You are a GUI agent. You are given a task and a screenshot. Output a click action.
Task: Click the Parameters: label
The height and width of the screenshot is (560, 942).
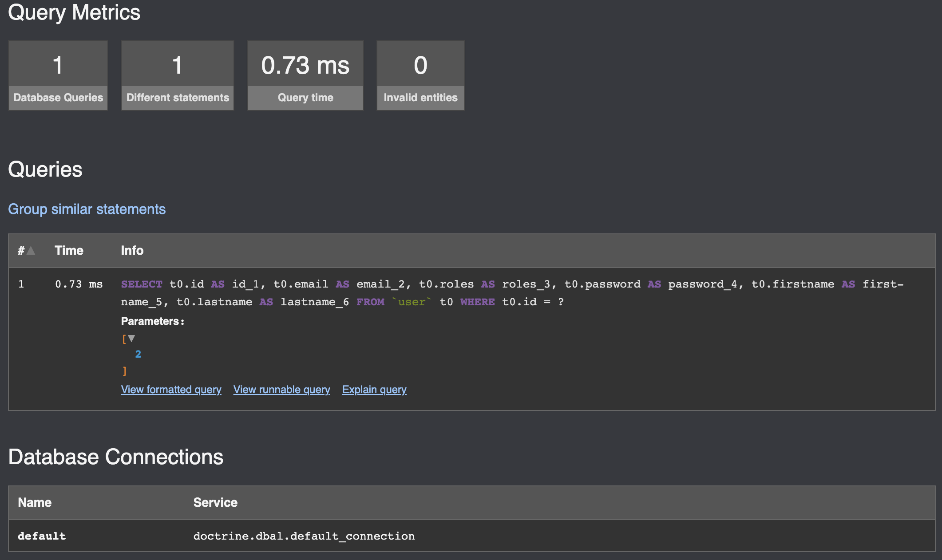click(153, 321)
